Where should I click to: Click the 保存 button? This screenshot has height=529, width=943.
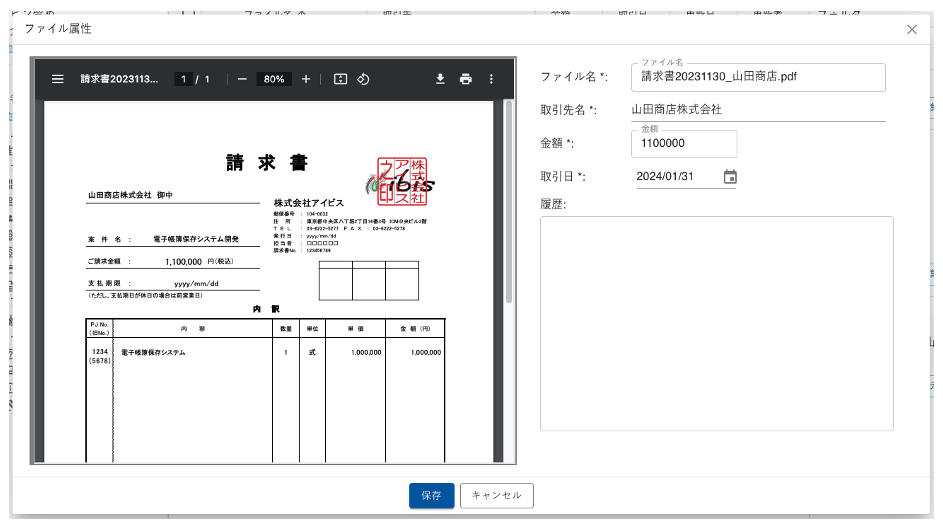click(x=431, y=495)
